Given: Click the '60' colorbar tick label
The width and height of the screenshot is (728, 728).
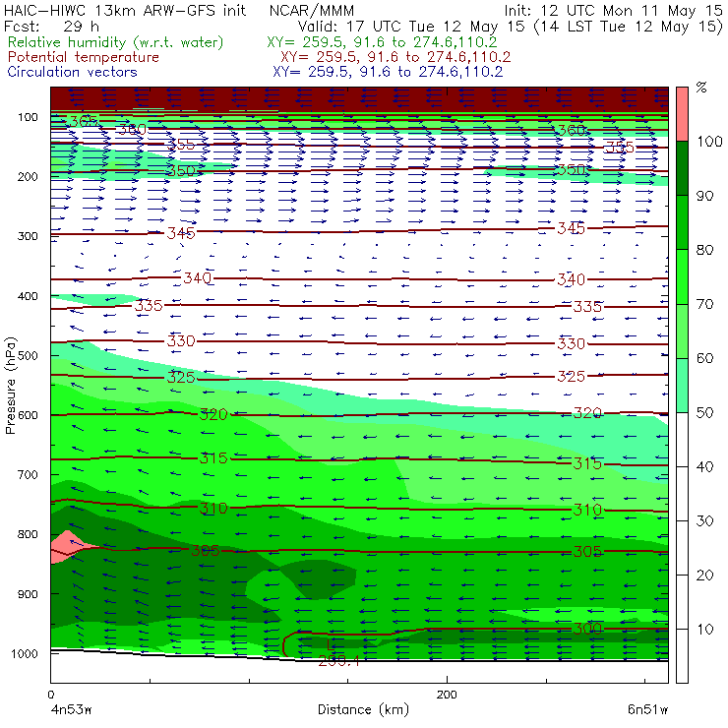Looking at the screenshot, I should 704,358.
